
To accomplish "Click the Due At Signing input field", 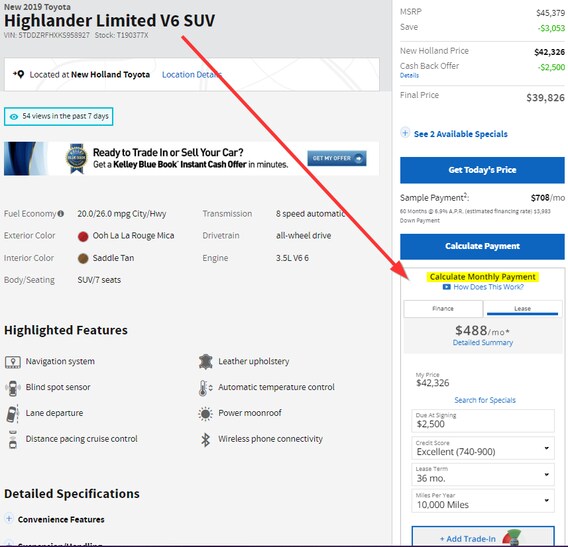I will pos(483,421).
